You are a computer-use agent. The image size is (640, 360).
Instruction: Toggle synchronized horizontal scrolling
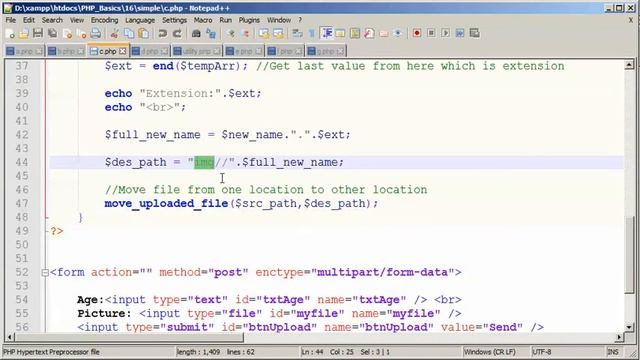(279, 33)
